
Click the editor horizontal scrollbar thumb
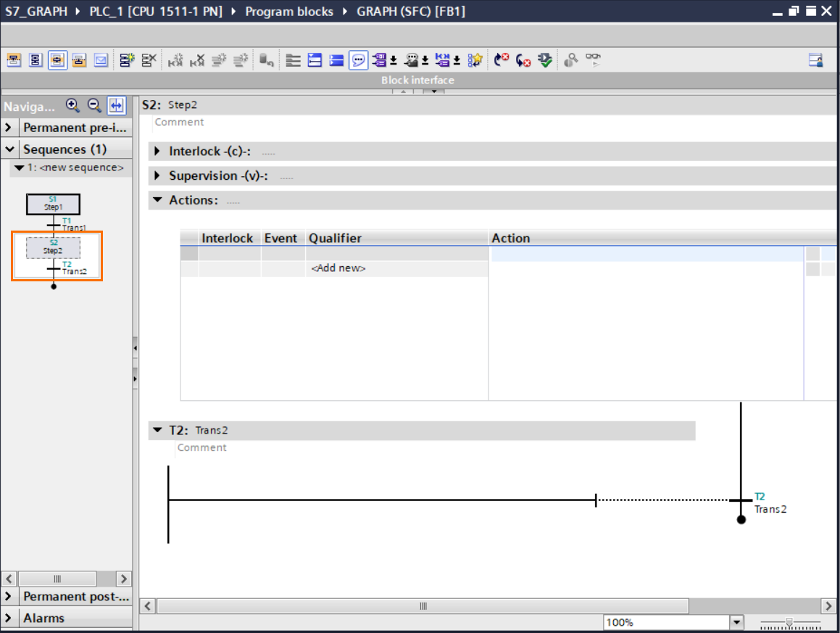pos(423,606)
